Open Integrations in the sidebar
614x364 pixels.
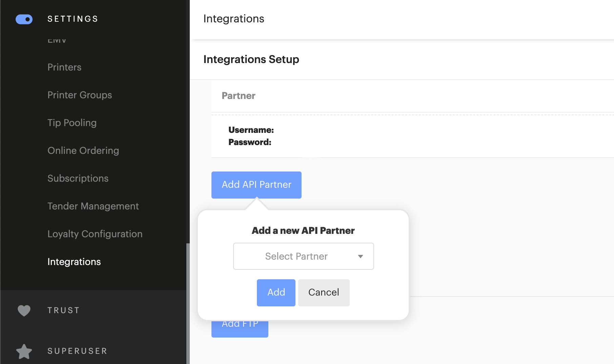click(74, 262)
